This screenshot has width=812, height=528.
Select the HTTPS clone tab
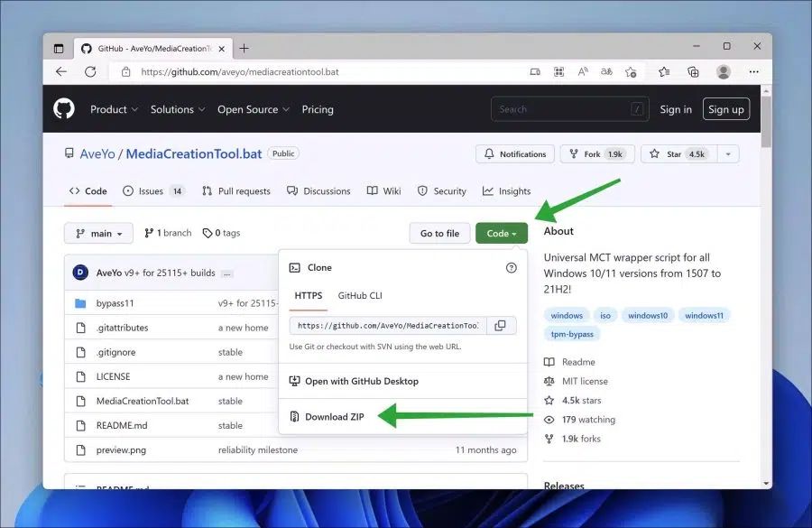click(x=309, y=295)
